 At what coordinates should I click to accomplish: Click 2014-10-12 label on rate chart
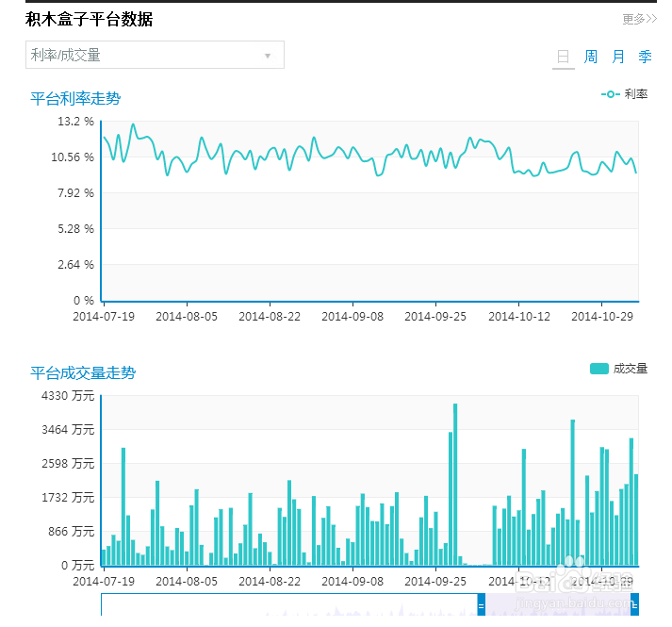point(519,317)
